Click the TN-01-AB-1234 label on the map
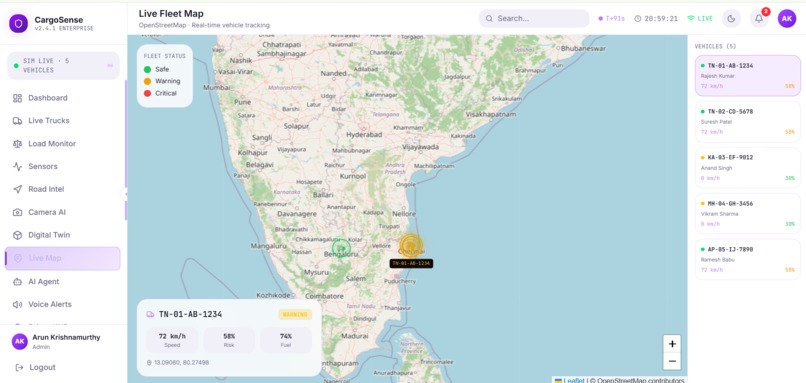 [411, 263]
